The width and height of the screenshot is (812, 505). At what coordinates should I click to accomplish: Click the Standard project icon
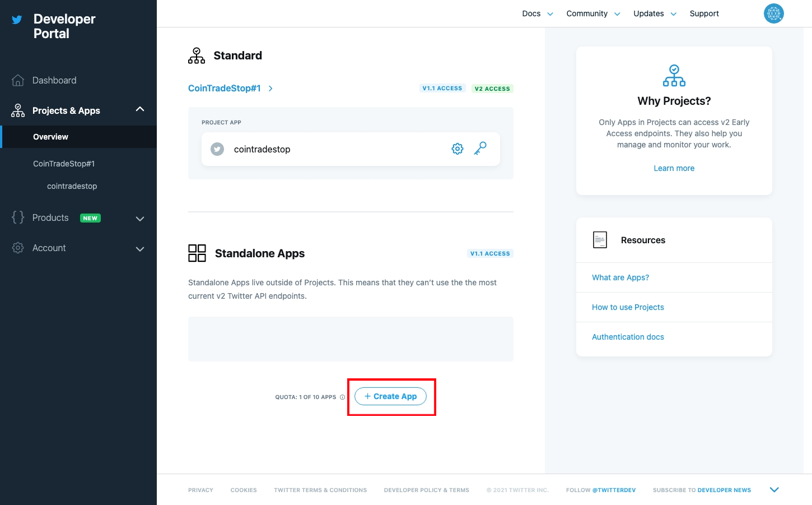(x=197, y=55)
